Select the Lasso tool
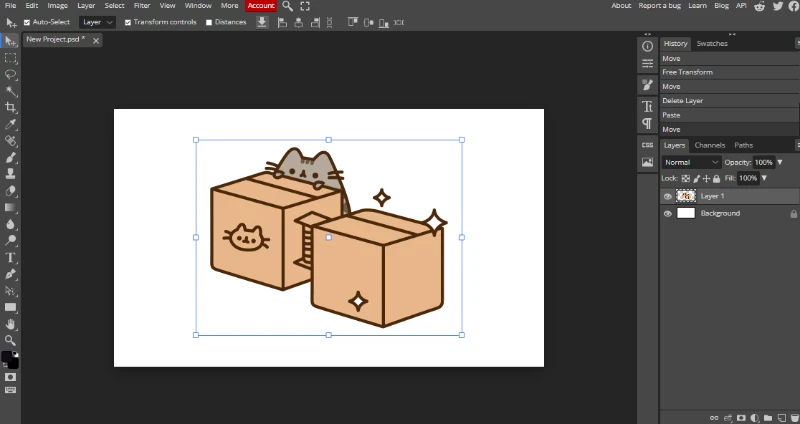Image resolution: width=800 pixels, height=424 pixels. tap(10, 74)
